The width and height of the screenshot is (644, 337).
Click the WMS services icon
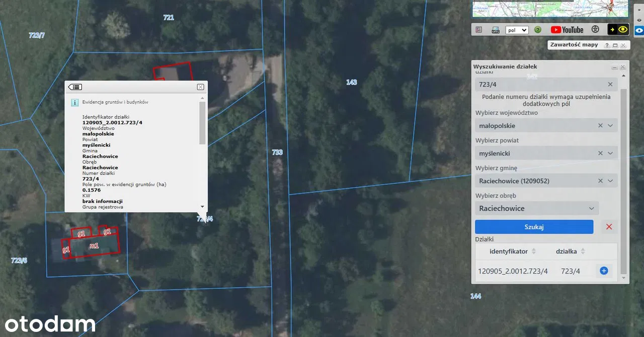click(496, 30)
